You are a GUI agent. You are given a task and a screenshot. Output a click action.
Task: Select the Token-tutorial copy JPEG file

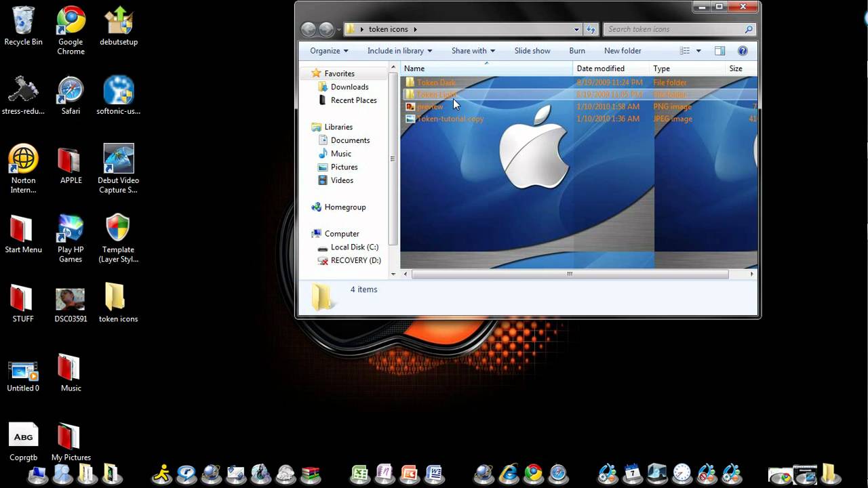(x=450, y=119)
